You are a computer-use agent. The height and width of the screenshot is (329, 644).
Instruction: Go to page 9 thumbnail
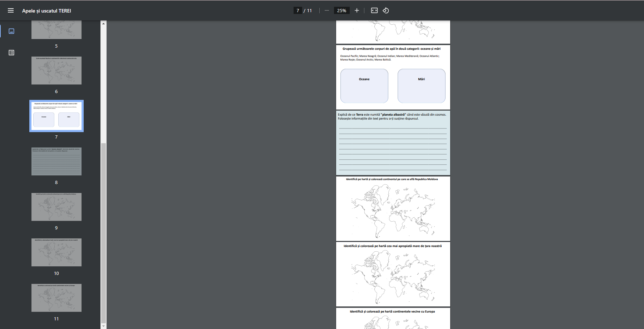(x=56, y=207)
